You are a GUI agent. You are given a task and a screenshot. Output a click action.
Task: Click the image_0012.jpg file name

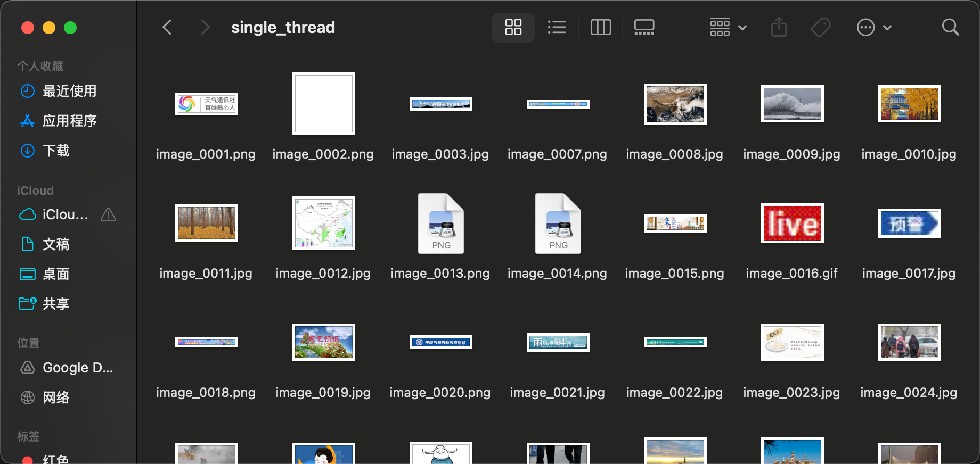tap(323, 274)
